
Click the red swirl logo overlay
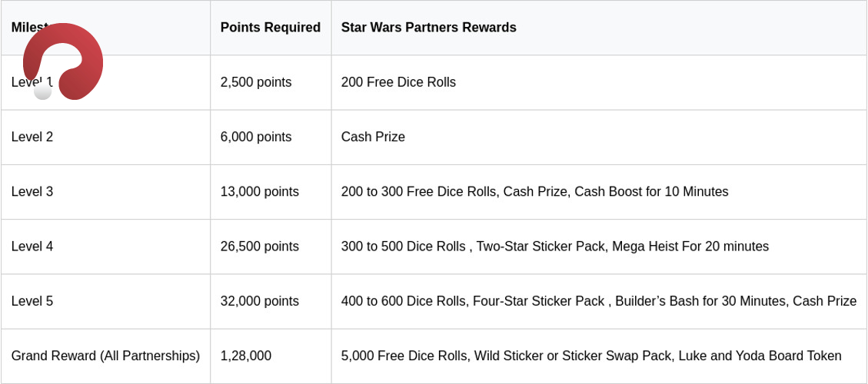tap(63, 61)
